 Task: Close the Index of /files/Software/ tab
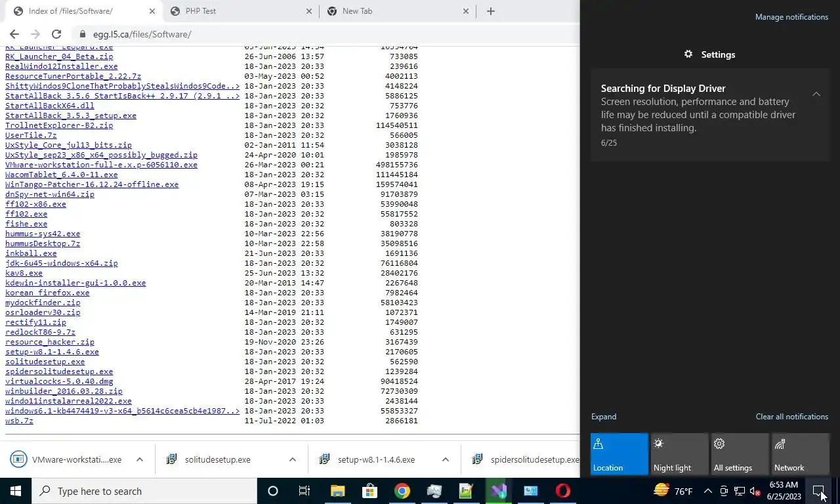click(152, 11)
